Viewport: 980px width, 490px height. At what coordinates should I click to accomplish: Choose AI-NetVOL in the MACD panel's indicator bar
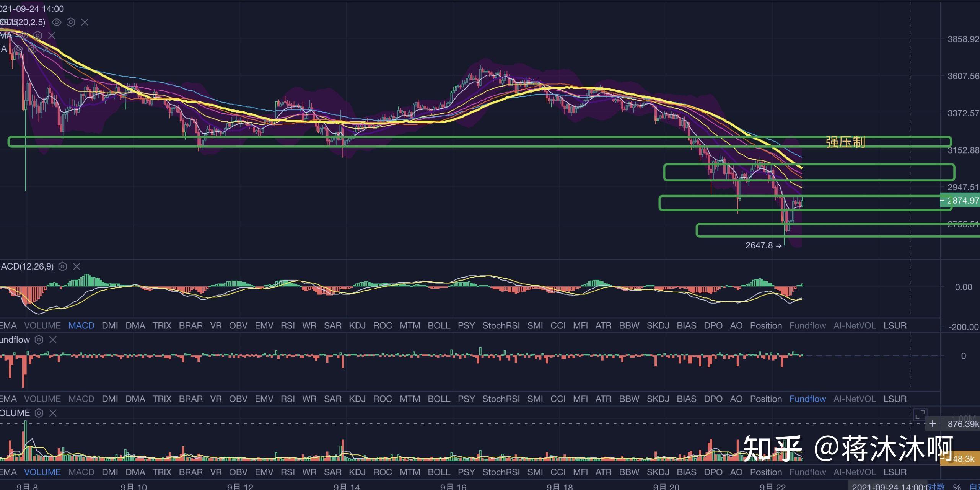(855, 326)
